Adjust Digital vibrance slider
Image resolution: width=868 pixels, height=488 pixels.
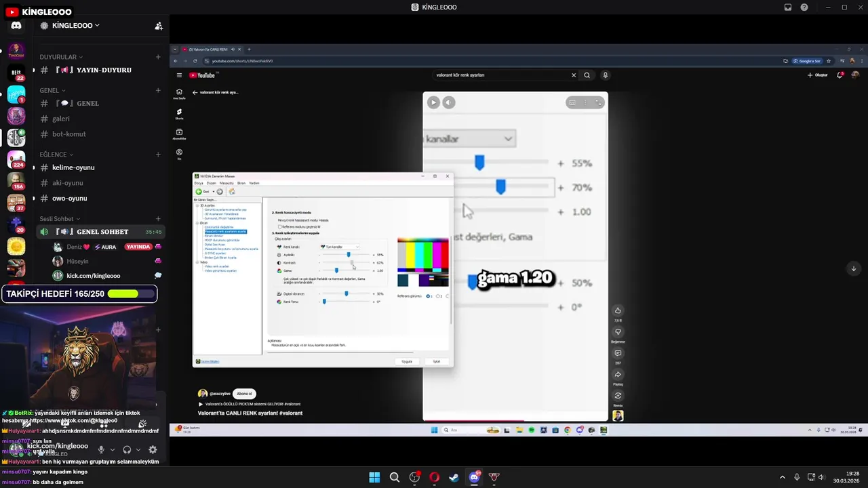346,293
